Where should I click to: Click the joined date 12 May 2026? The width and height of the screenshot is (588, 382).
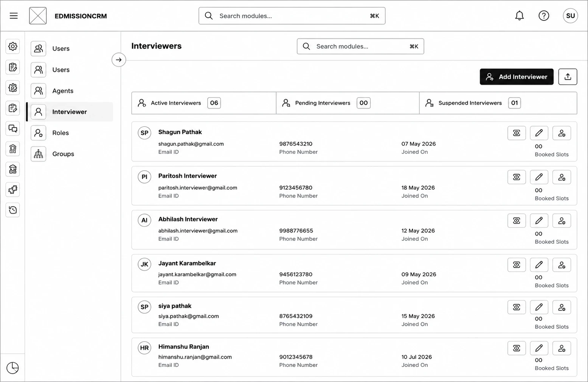point(418,231)
